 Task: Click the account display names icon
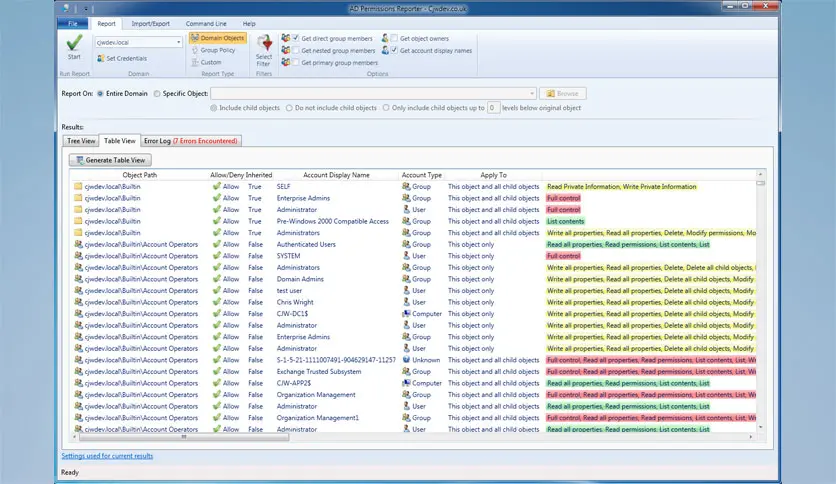(385, 51)
